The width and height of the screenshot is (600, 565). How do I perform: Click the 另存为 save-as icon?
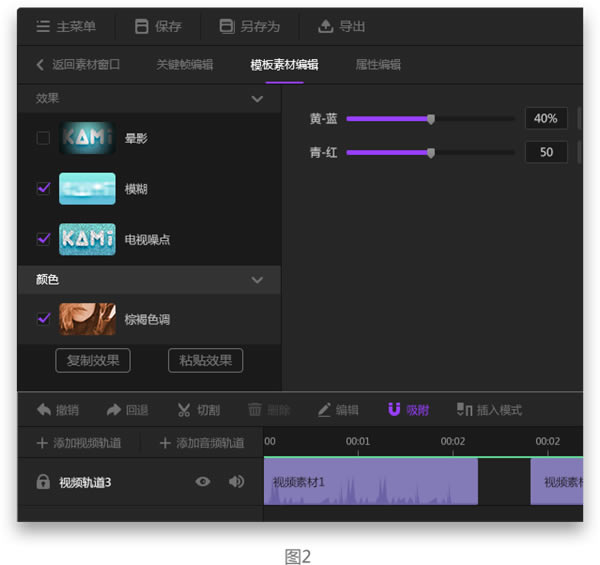coord(227,26)
